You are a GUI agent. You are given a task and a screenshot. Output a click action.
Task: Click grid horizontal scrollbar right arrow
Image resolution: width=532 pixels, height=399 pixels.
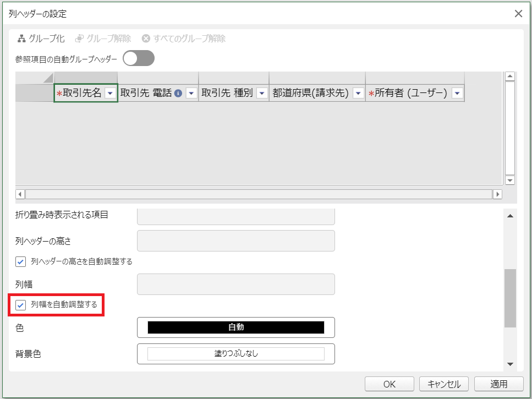pyautogui.click(x=497, y=194)
